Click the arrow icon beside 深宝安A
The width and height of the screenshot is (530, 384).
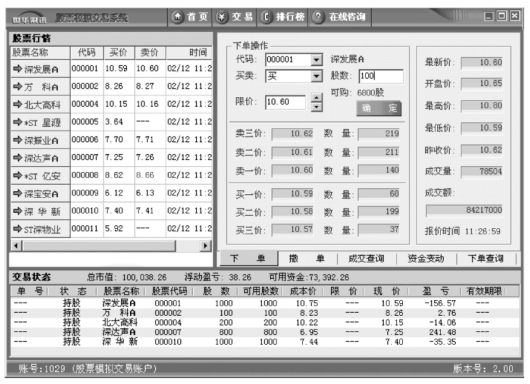tap(17, 193)
